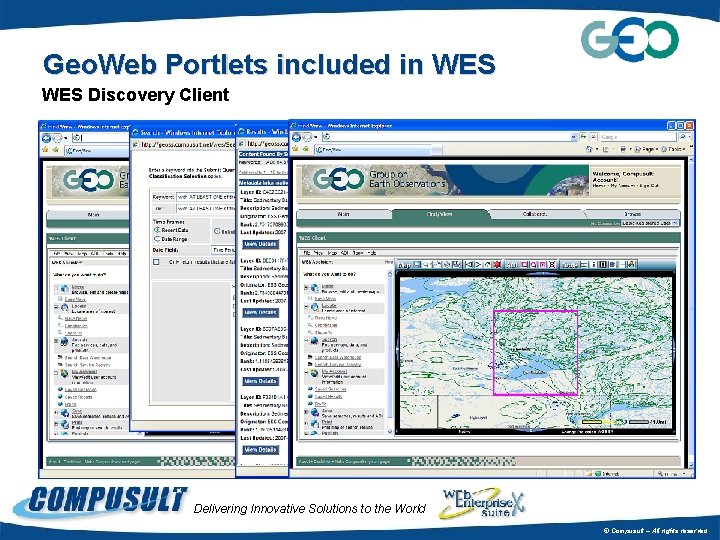Image resolution: width=720 pixels, height=540 pixels.
Task: Click the front browser page vertical scrollbar
Action: click(x=690, y=312)
